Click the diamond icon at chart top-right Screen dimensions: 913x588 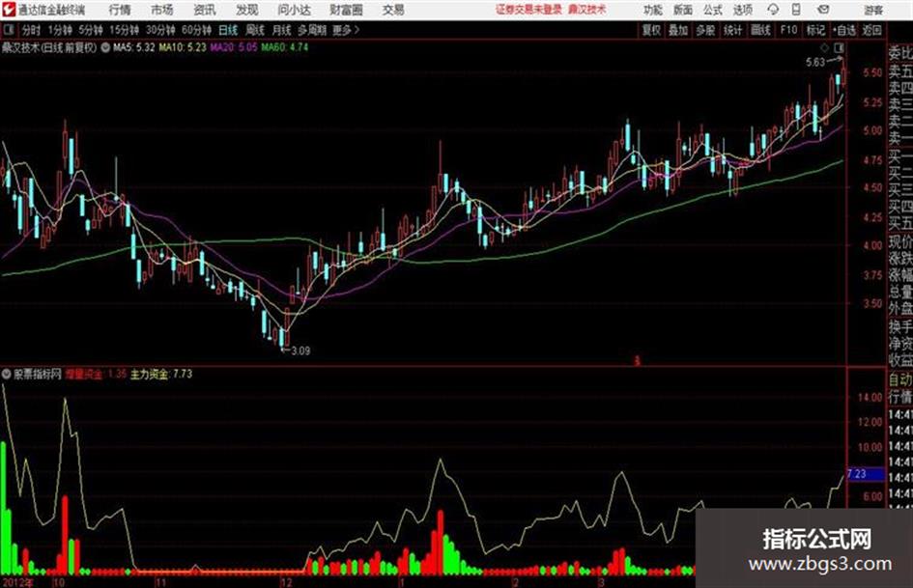(824, 47)
